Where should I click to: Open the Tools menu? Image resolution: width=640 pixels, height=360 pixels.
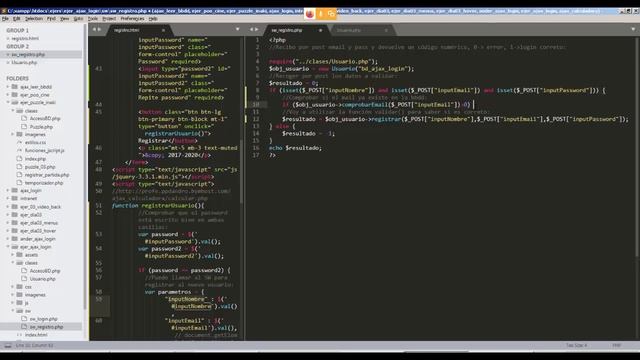[93, 19]
